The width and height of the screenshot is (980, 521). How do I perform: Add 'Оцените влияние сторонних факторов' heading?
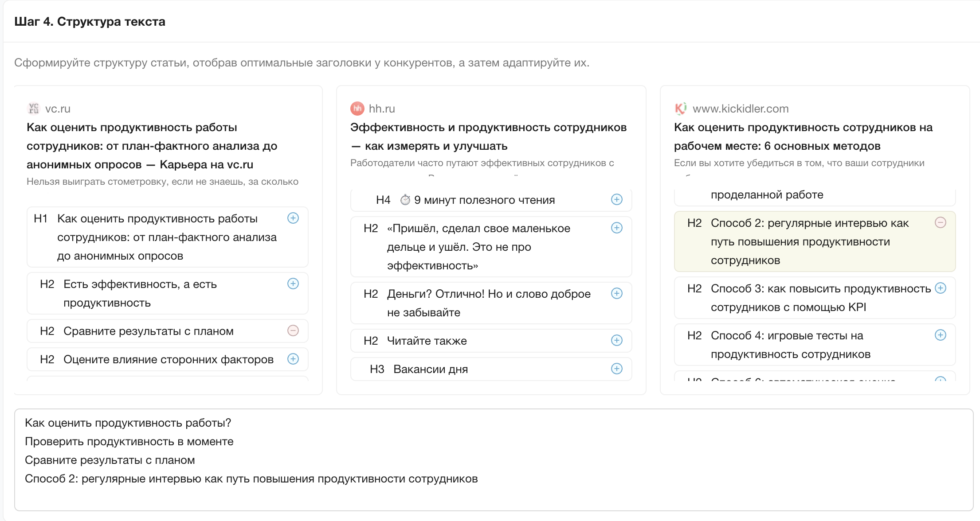coord(293,359)
